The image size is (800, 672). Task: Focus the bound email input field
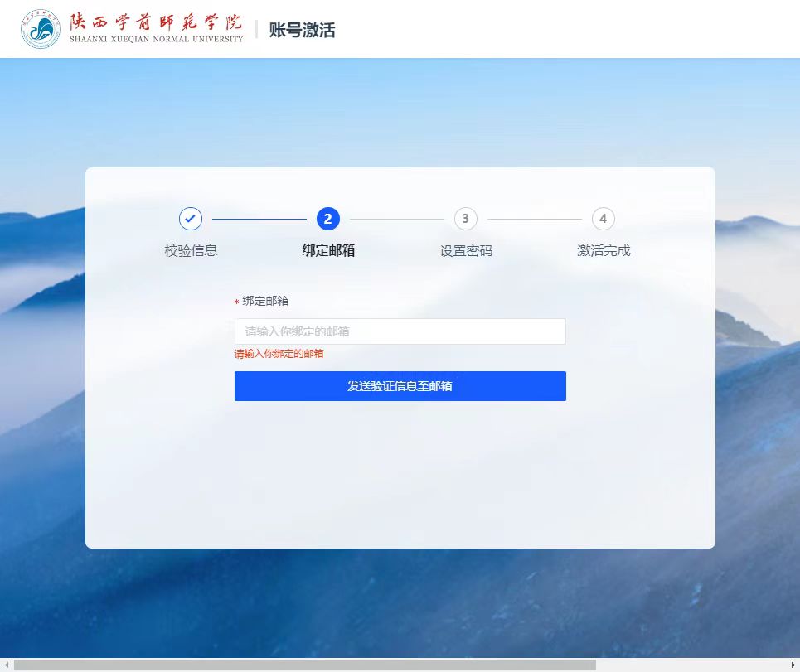point(400,331)
